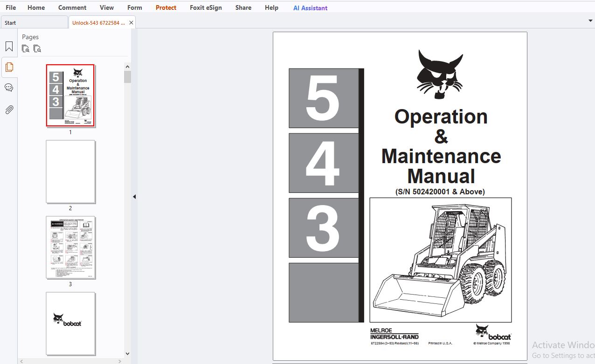Open the Comments panel icon
The width and height of the screenshot is (595, 364).
[9, 88]
